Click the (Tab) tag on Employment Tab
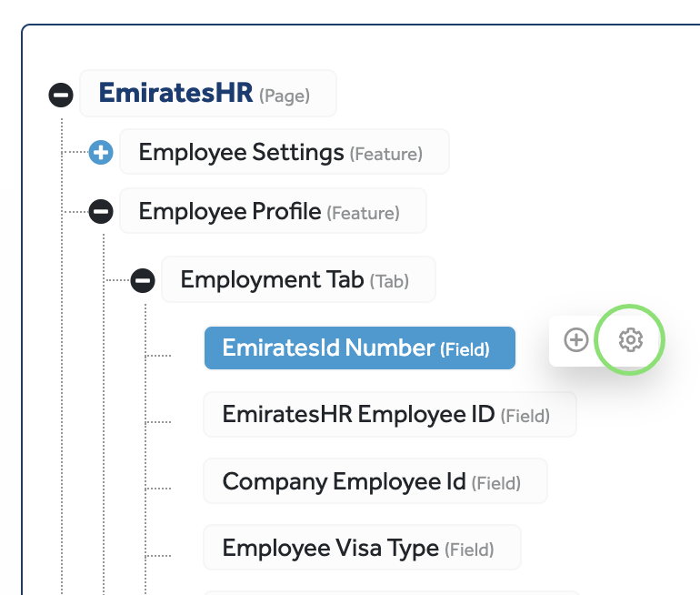The image size is (700, 595). [x=389, y=281]
